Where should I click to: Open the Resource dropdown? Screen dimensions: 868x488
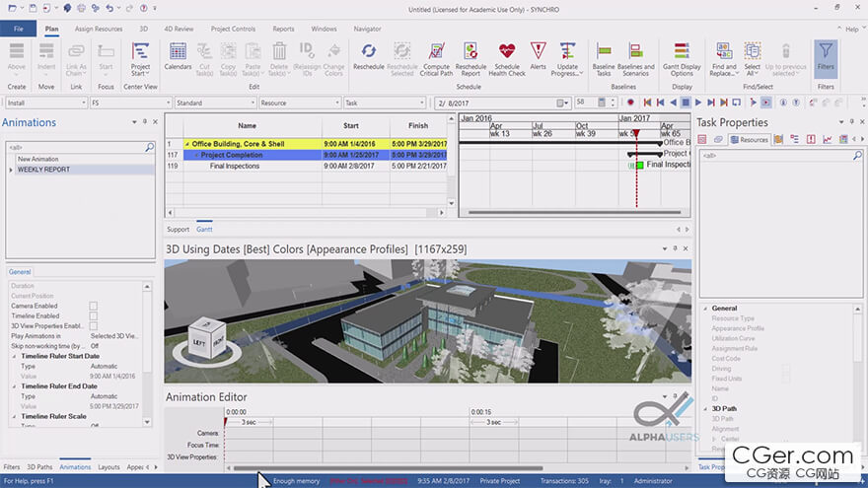[x=300, y=103]
